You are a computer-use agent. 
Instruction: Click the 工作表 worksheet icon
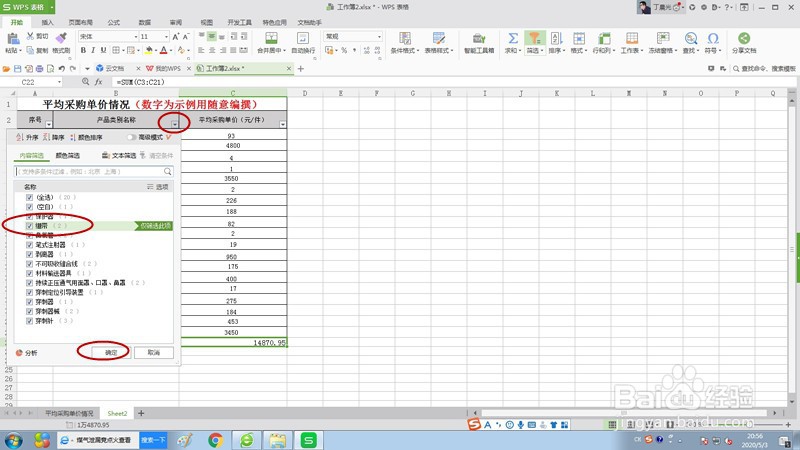pyautogui.click(x=632, y=38)
